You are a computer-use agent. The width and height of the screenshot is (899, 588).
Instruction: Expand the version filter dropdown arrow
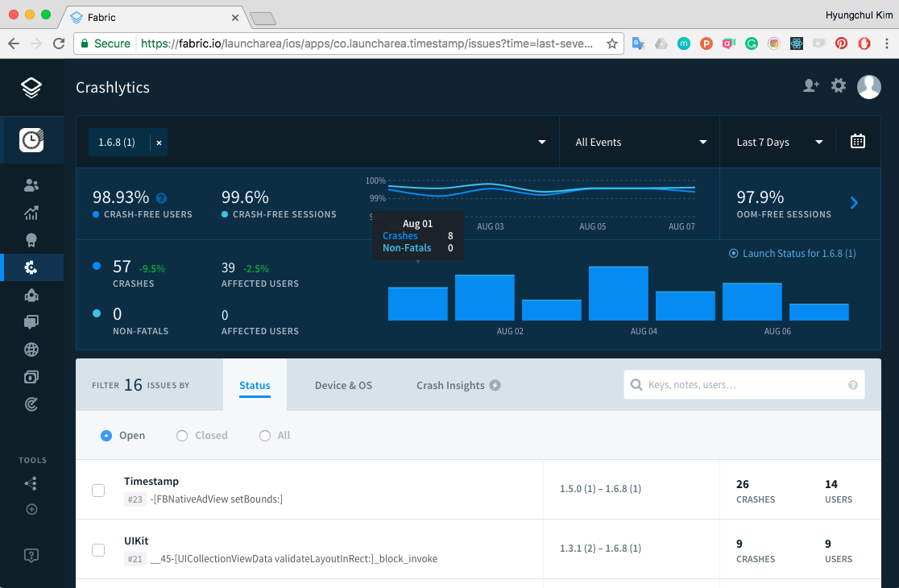click(x=542, y=142)
